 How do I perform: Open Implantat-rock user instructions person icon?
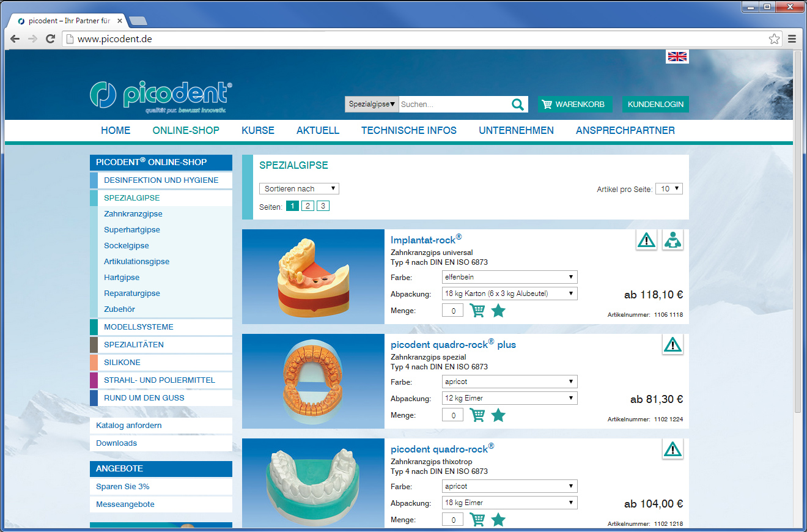[x=672, y=240]
